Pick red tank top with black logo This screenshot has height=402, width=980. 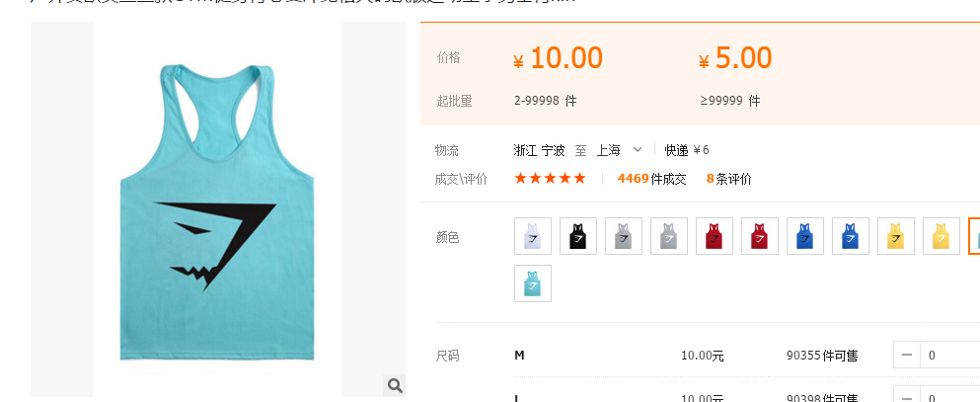pos(715,236)
